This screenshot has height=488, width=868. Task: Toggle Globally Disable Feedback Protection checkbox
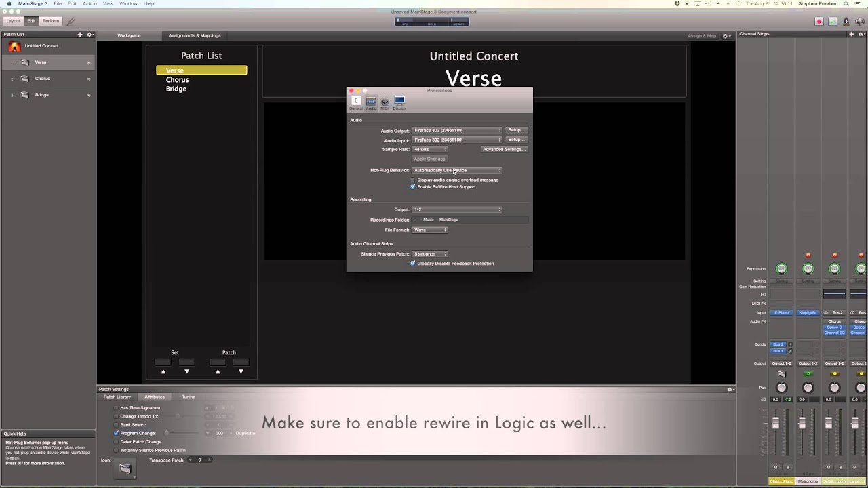[x=412, y=263]
